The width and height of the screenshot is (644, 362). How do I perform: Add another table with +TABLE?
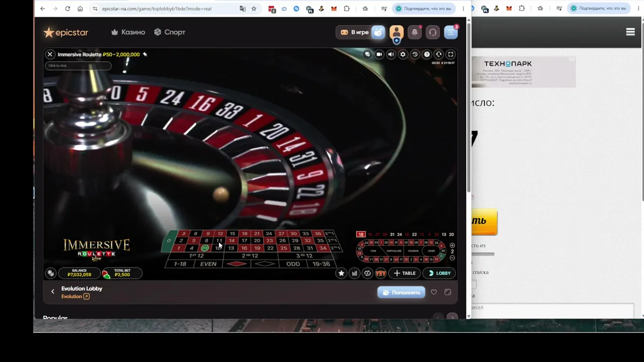click(405, 273)
